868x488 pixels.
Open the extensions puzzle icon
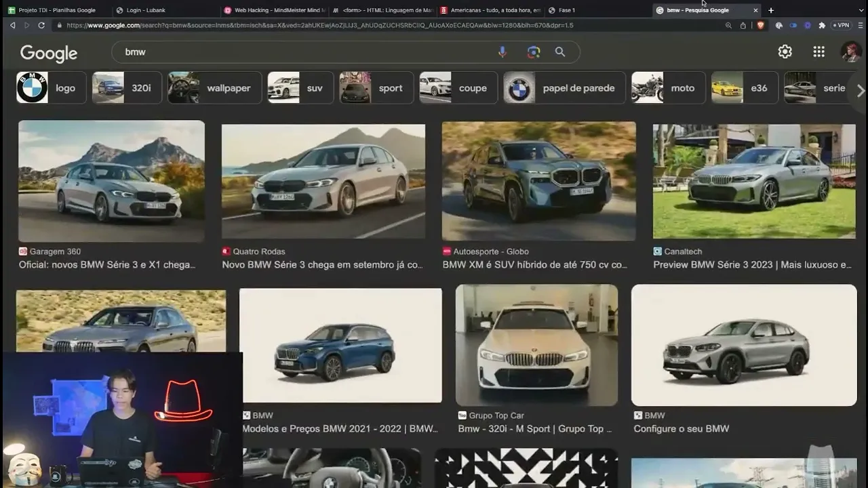pos(822,25)
